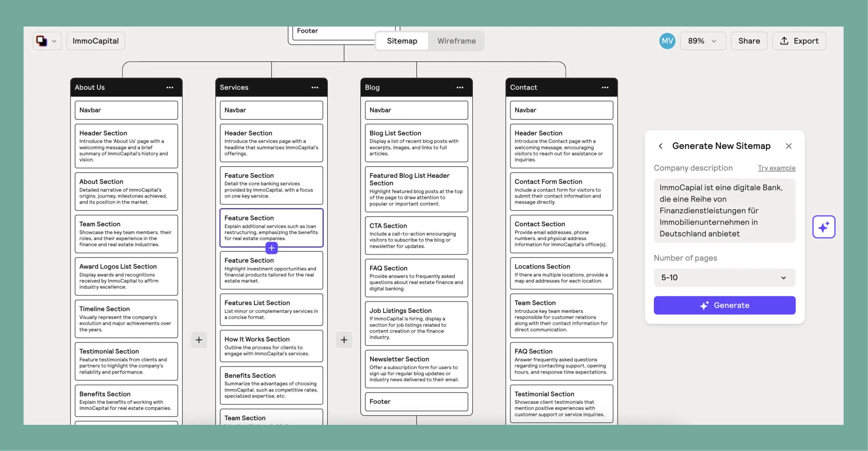The image size is (868, 451).
Task: Open the Services card options menu
Action: pyautogui.click(x=315, y=87)
